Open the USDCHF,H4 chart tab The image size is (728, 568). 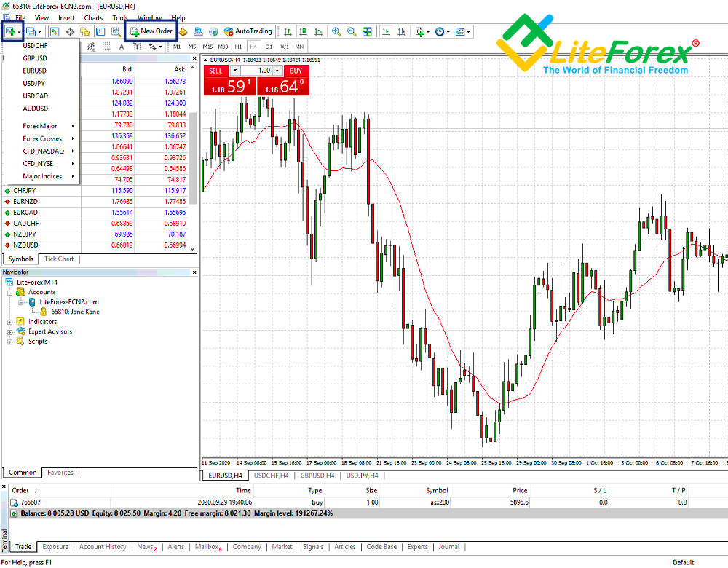tap(271, 476)
